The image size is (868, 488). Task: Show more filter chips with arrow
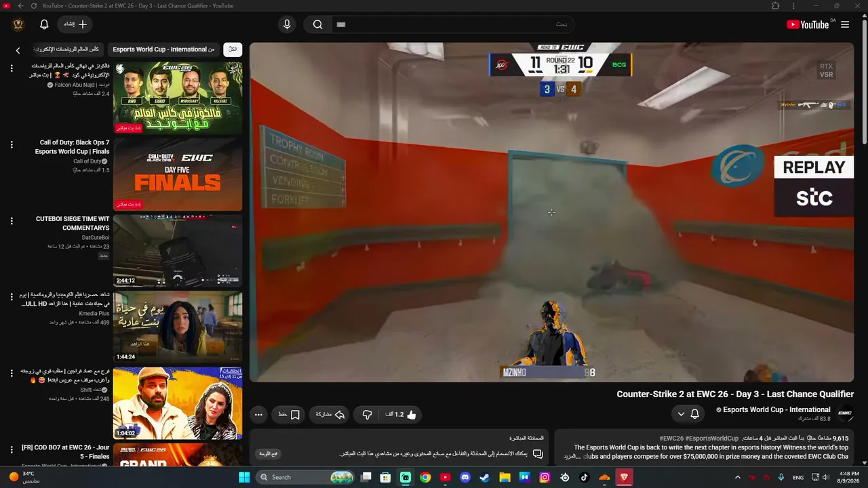tap(18, 49)
